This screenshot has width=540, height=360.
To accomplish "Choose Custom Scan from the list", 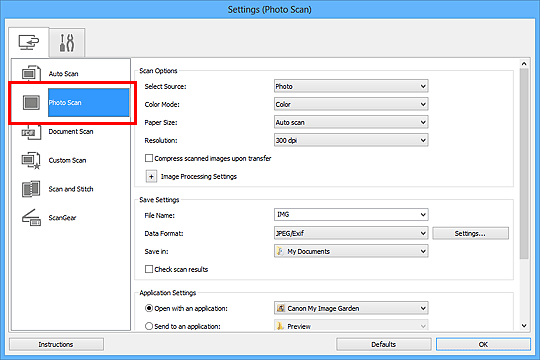I will pos(68,161).
